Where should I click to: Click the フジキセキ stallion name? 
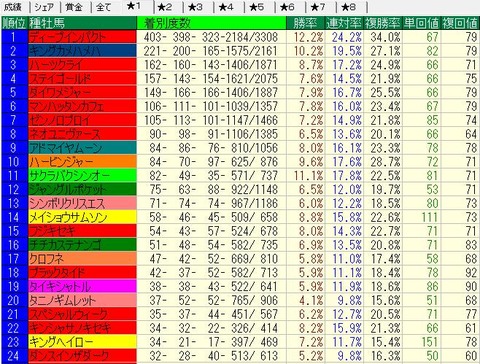click(82, 231)
